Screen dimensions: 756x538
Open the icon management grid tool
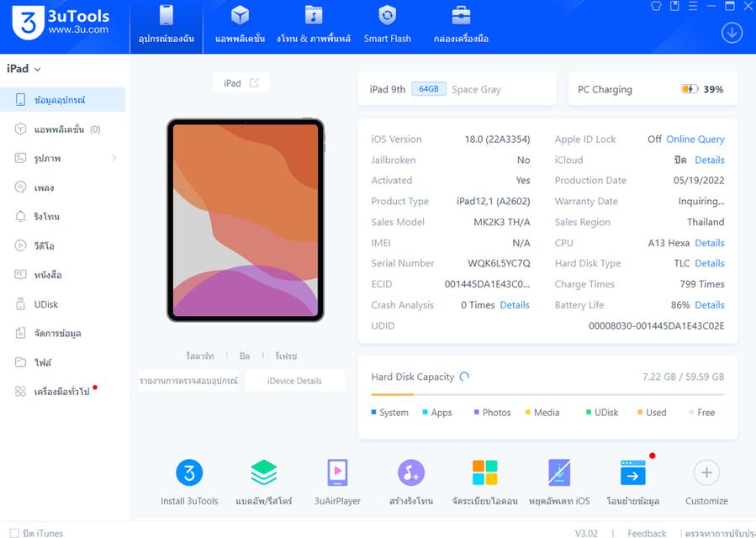[484, 473]
